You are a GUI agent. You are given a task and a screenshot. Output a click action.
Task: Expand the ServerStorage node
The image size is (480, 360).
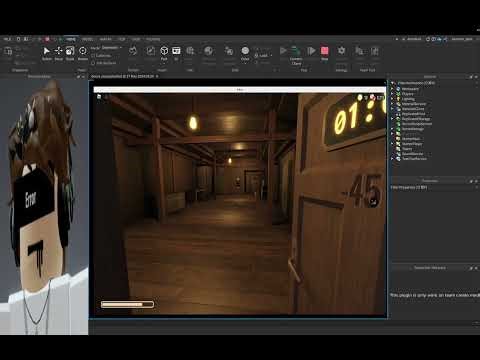[x=393, y=129]
